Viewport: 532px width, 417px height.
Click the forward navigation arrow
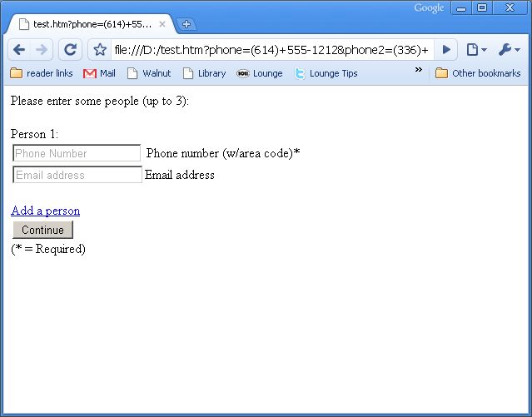tap(42, 50)
